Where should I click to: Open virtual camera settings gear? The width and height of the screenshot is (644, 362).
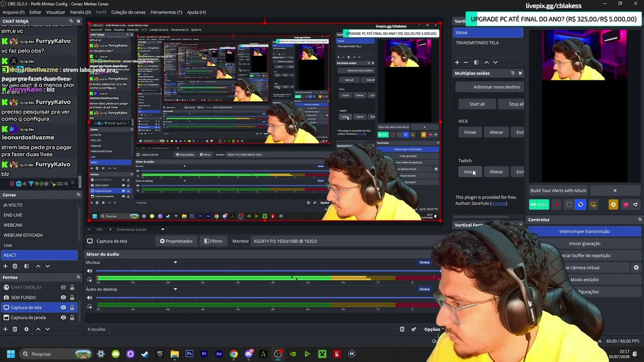(x=636, y=267)
